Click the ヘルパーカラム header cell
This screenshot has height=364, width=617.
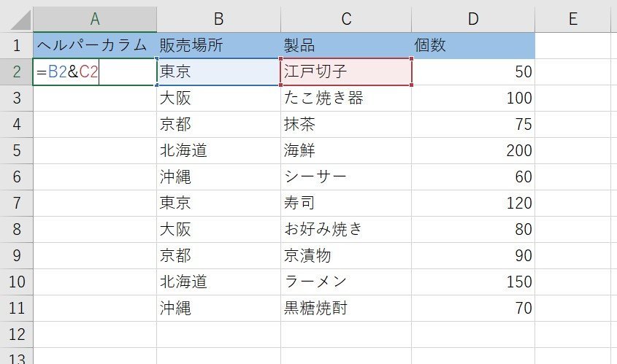click(x=95, y=46)
